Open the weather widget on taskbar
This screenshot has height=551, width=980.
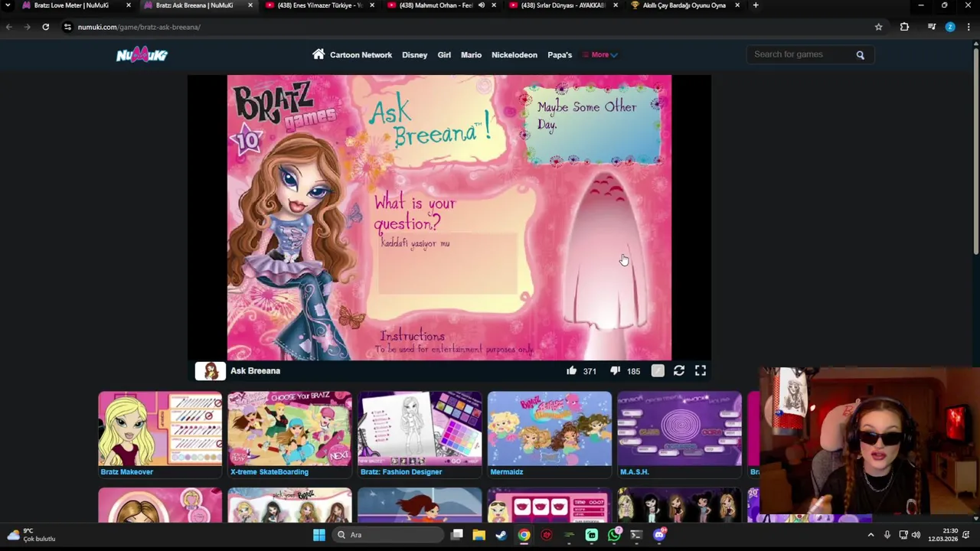point(31,535)
